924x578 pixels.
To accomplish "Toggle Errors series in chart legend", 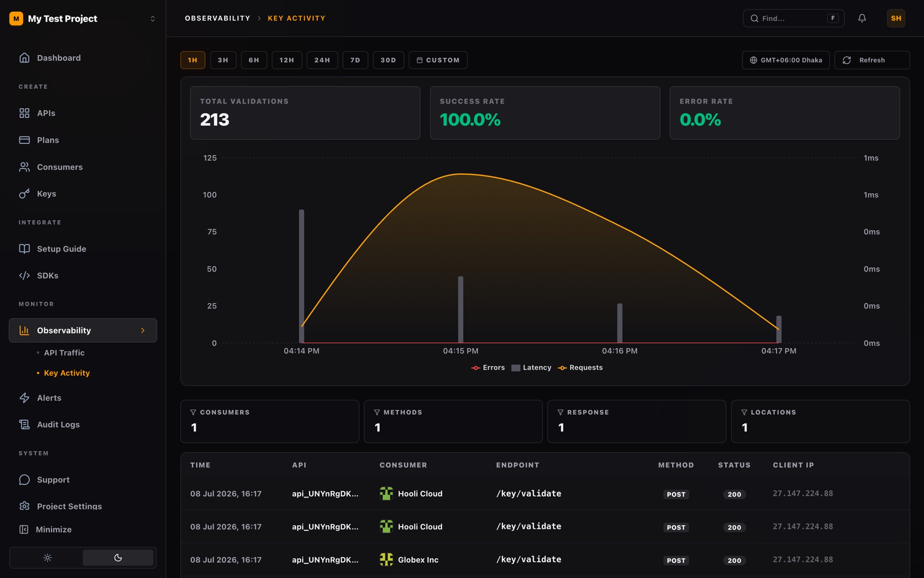I will click(x=488, y=368).
